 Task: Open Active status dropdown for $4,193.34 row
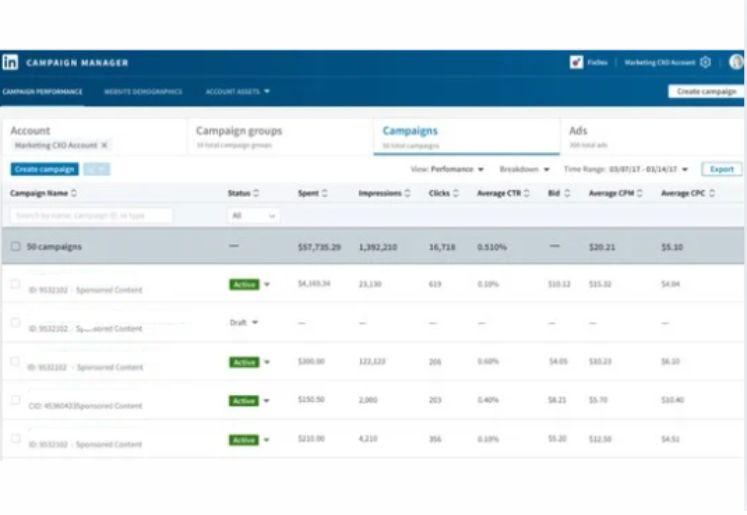pyautogui.click(x=267, y=284)
